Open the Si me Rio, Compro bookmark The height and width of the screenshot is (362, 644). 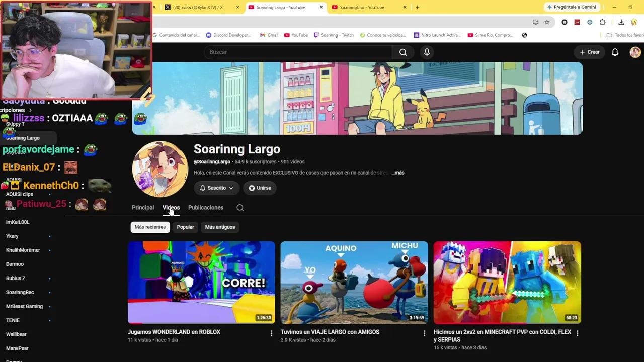(491, 35)
